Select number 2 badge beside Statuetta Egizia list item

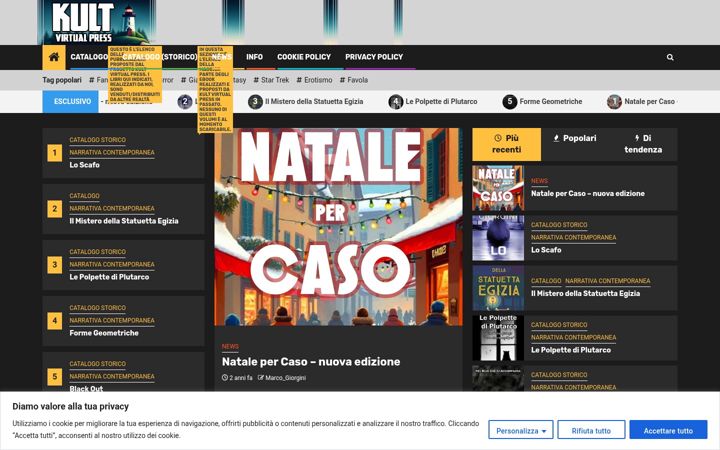pos(55,209)
